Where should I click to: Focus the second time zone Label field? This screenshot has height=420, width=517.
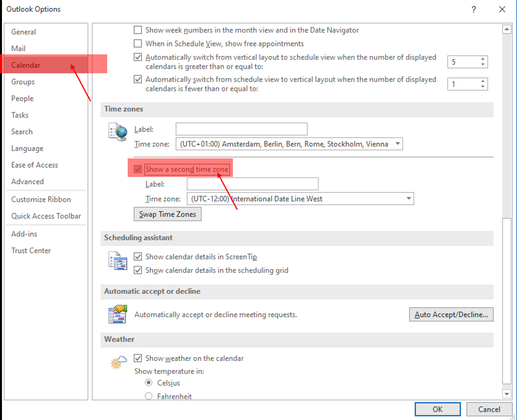[x=253, y=184]
